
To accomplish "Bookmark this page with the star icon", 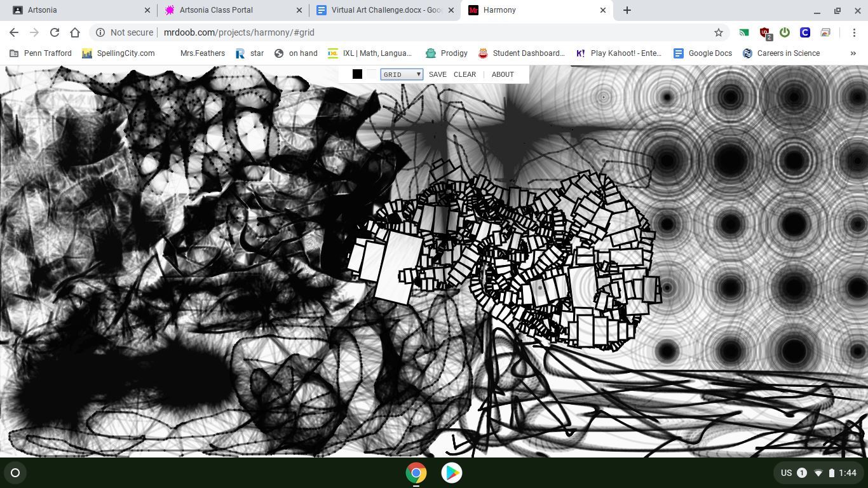I will pos(719,32).
